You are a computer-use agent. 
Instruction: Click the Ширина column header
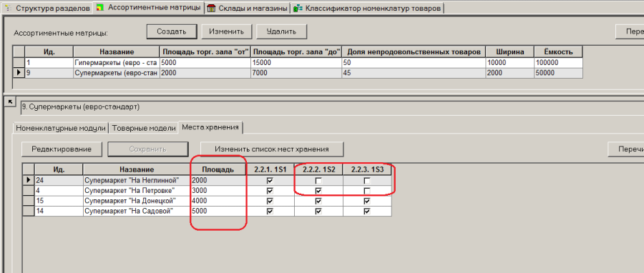(509, 51)
